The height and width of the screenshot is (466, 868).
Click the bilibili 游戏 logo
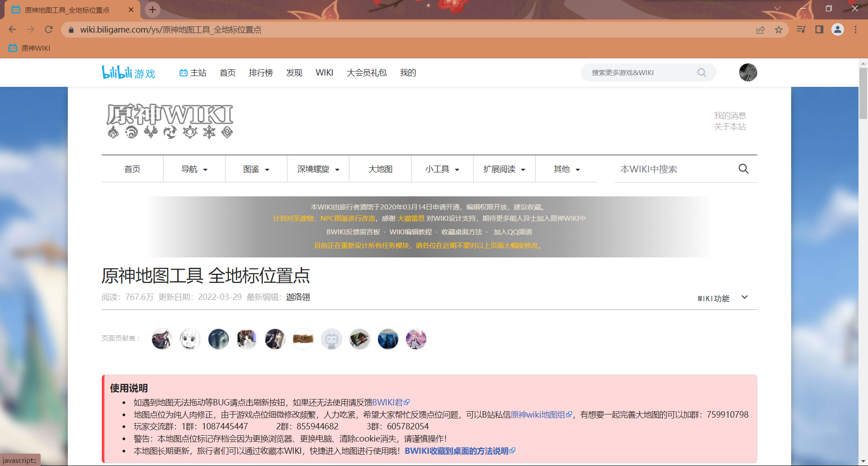(x=128, y=72)
